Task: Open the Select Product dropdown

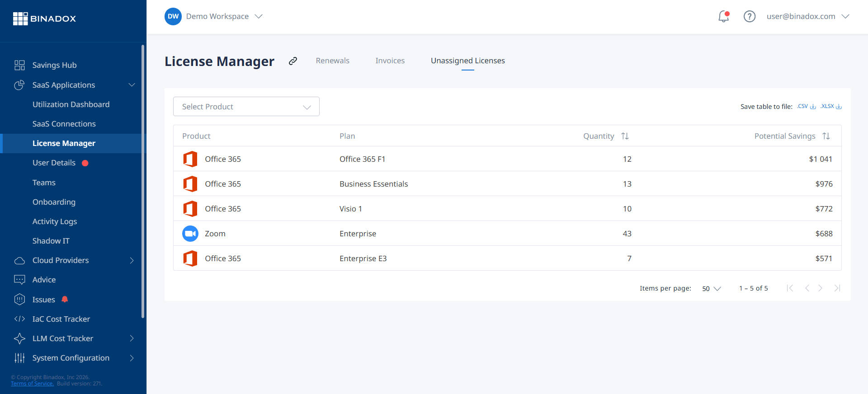Action: [x=246, y=107]
